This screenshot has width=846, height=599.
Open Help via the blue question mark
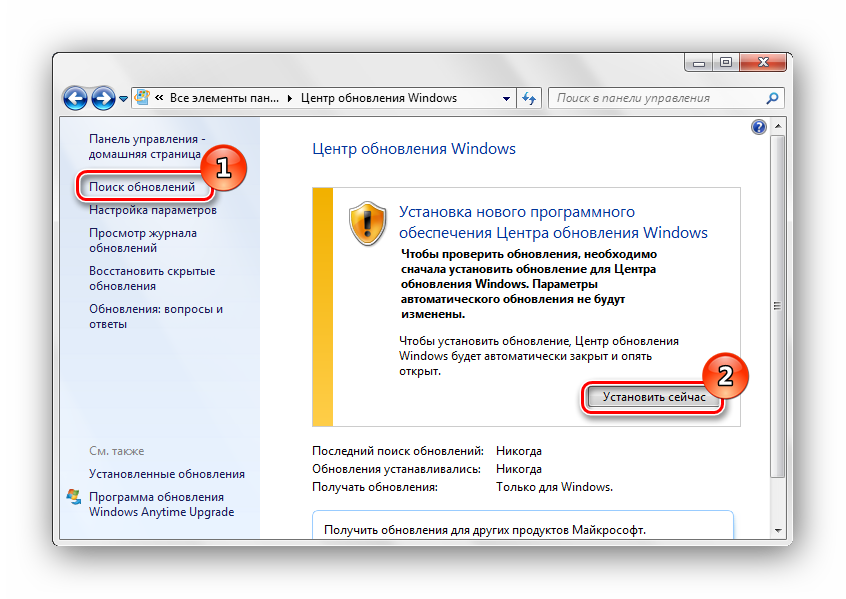point(759,127)
